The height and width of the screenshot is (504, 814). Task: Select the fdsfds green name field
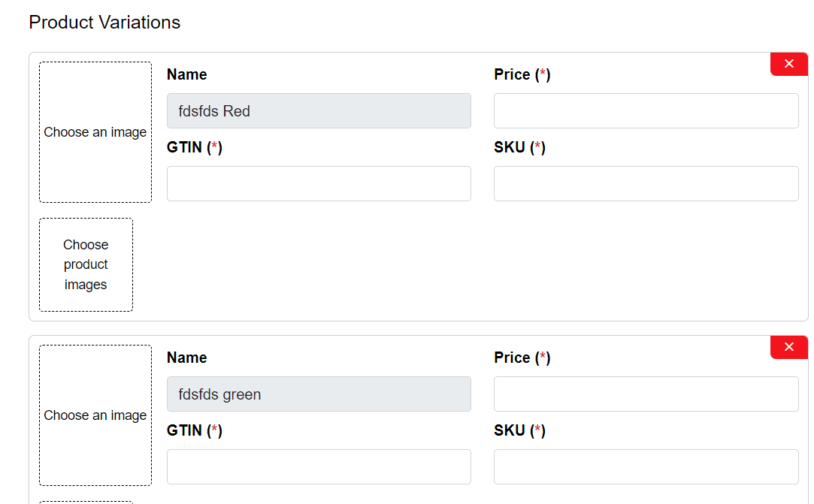click(319, 394)
